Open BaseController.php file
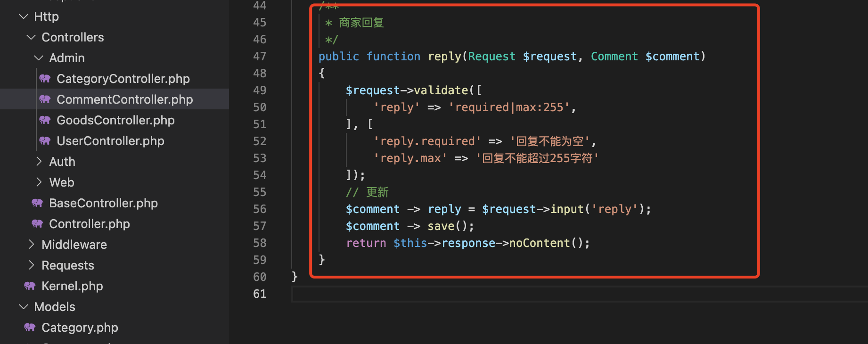The height and width of the screenshot is (344, 868). [x=103, y=203]
